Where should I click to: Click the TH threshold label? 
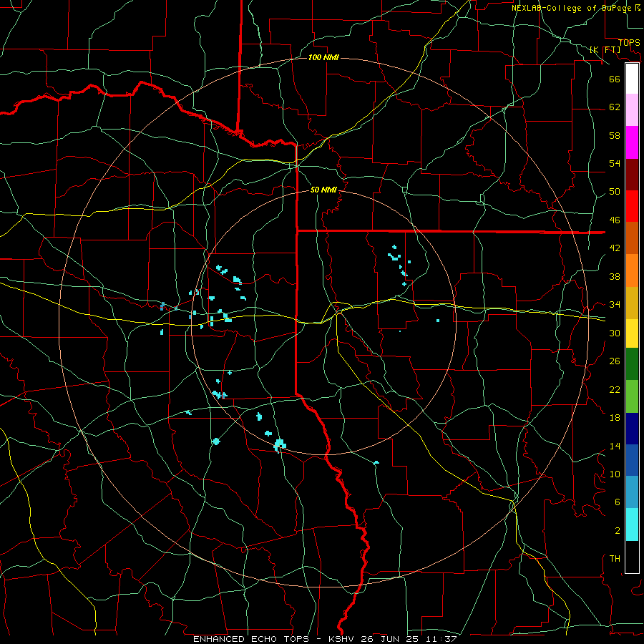[615, 559]
